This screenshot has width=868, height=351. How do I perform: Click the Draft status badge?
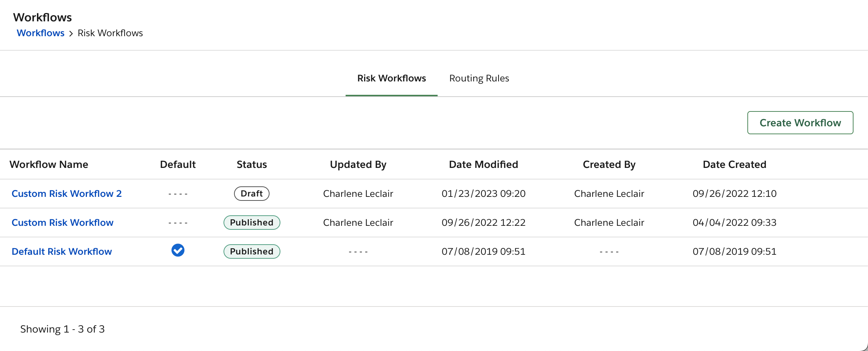click(x=251, y=194)
